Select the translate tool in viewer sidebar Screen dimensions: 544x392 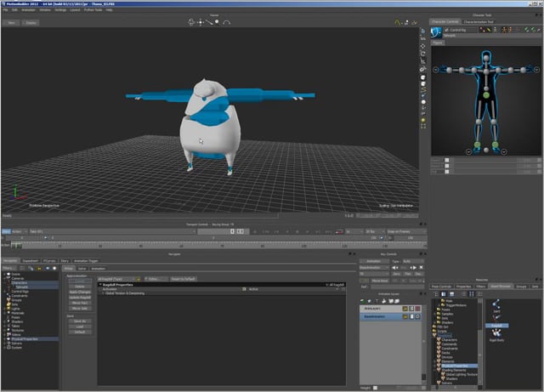423,46
